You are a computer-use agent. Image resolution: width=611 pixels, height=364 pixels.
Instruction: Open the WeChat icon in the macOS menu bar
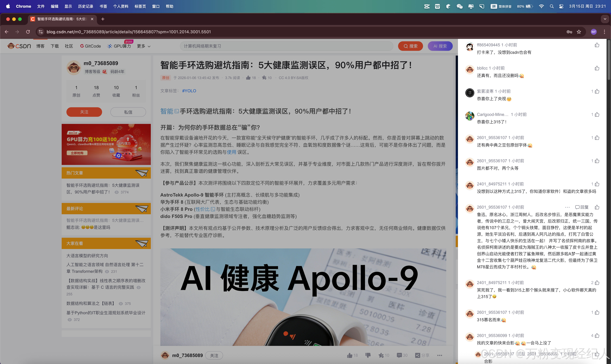pyautogui.click(x=460, y=6)
